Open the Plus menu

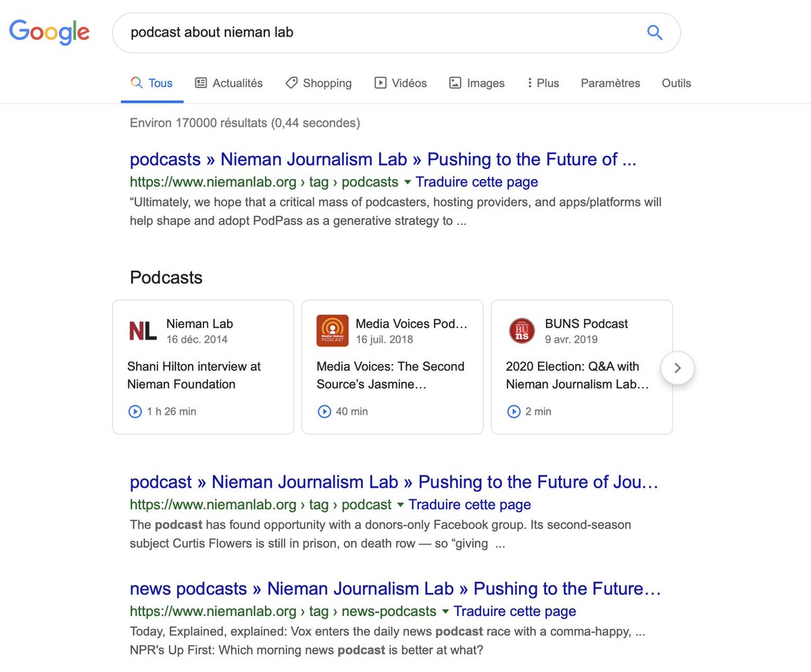[543, 83]
